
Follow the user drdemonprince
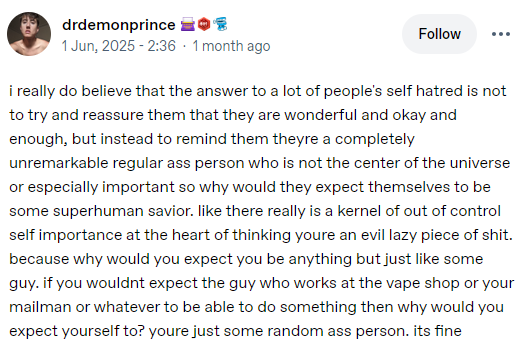[x=439, y=34]
